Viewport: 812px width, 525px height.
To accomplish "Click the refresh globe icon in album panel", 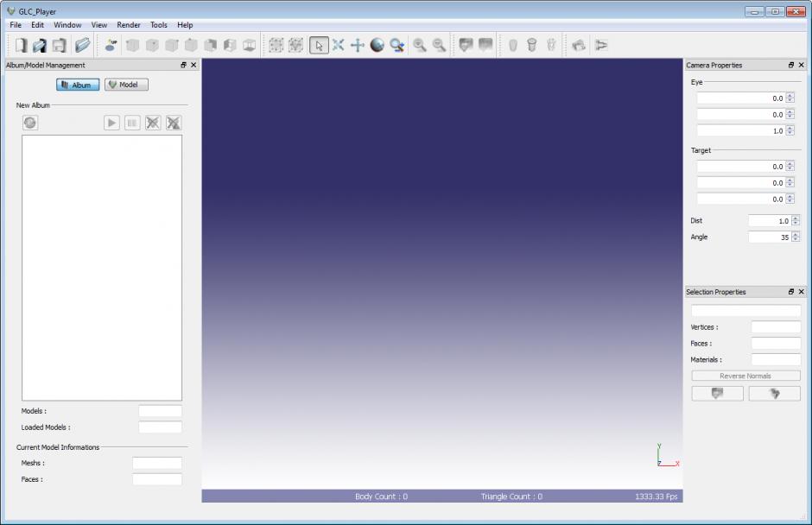I will click(30, 123).
